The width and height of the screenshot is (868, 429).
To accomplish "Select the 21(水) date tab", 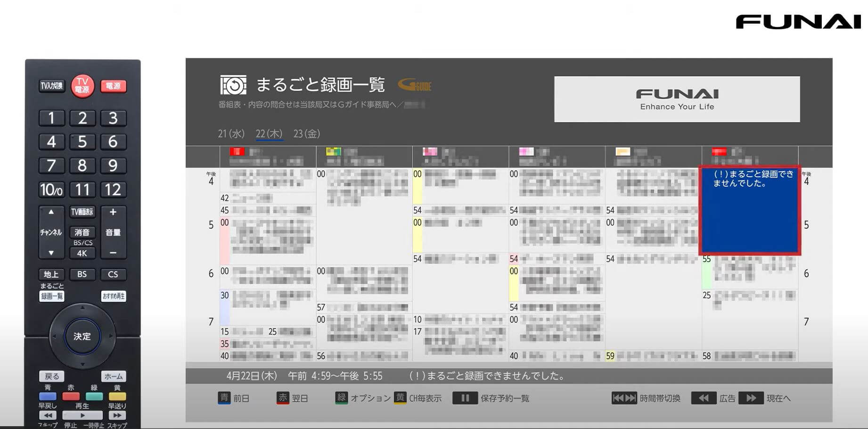I will click(x=231, y=134).
